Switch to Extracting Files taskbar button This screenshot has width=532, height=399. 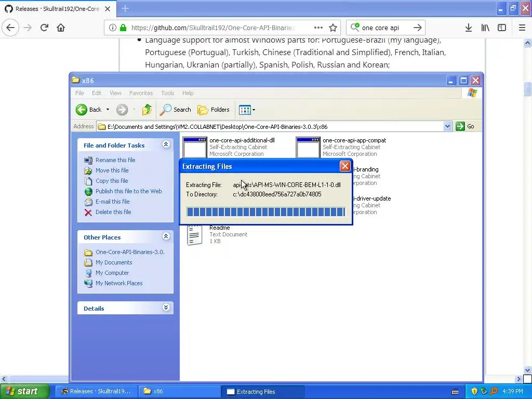click(263, 391)
